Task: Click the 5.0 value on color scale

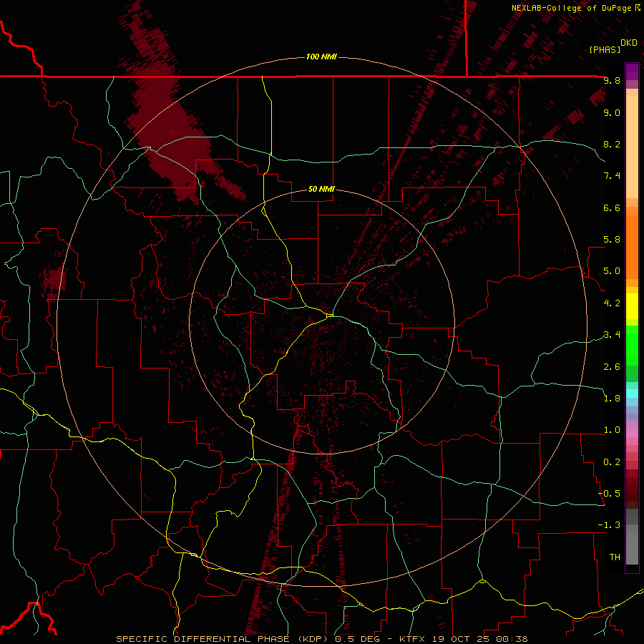Action: (x=612, y=271)
